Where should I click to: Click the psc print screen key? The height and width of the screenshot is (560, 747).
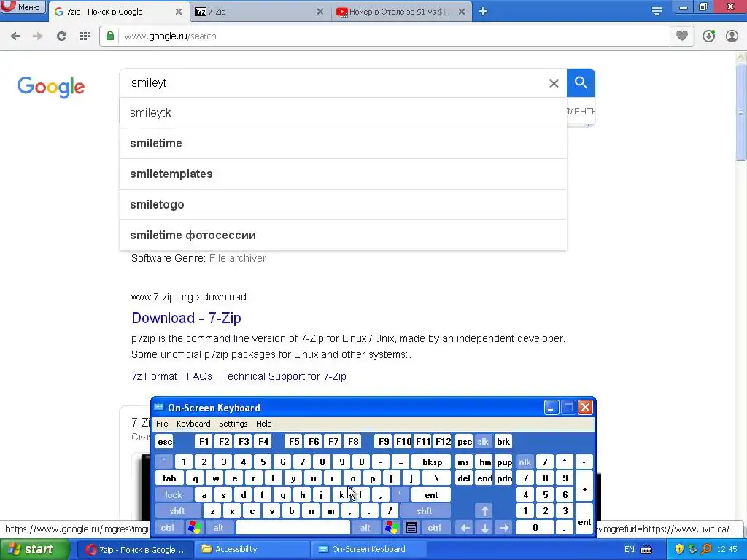point(464,441)
